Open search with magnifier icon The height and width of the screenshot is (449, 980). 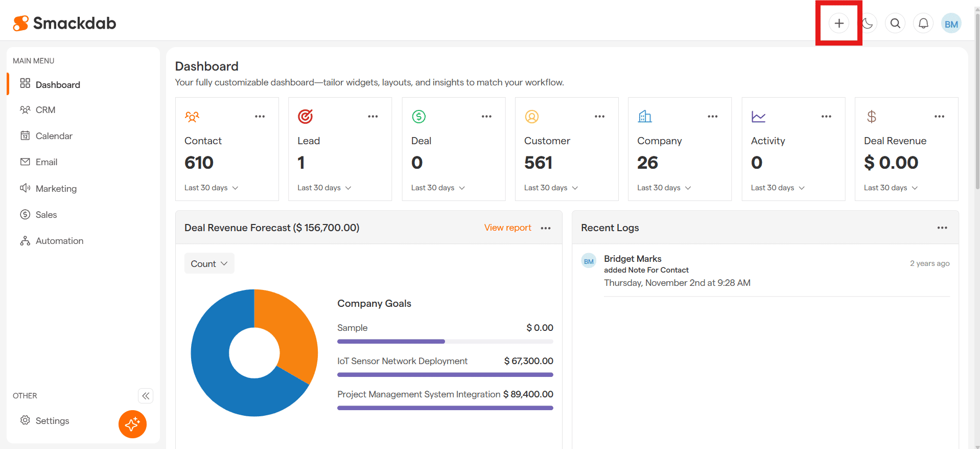click(895, 24)
